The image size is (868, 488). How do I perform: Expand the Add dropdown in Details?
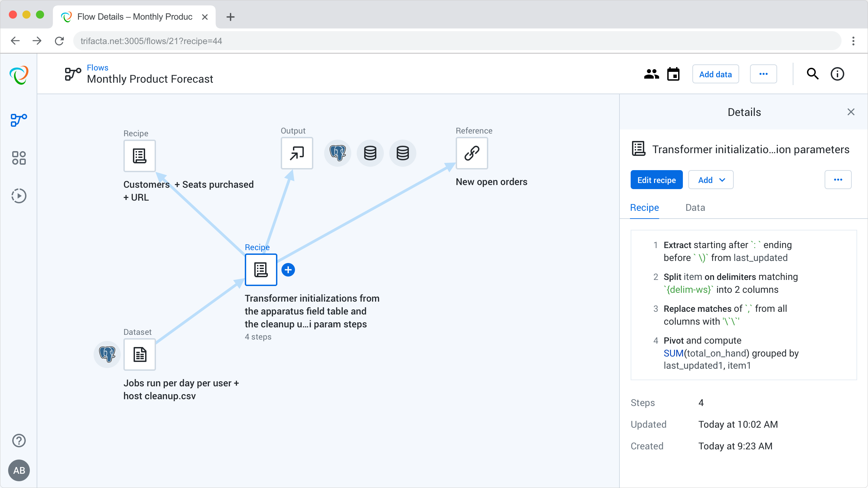coord(711,180)
